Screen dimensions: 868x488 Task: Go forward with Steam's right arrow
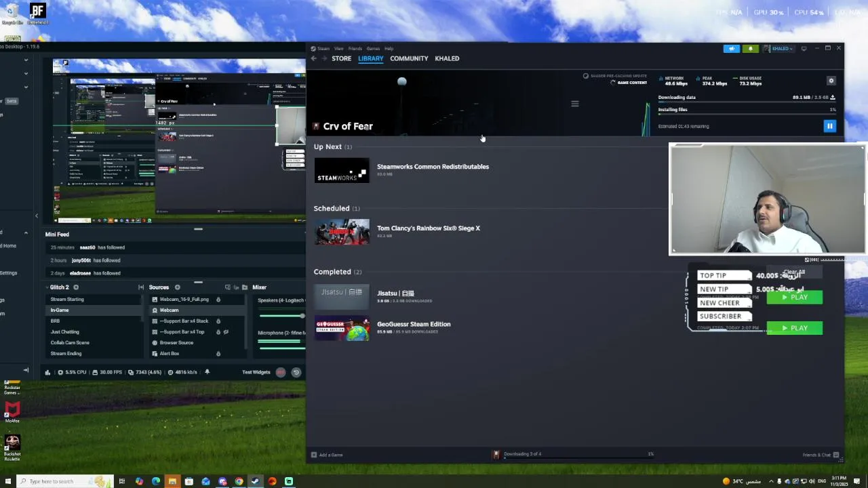324,58
